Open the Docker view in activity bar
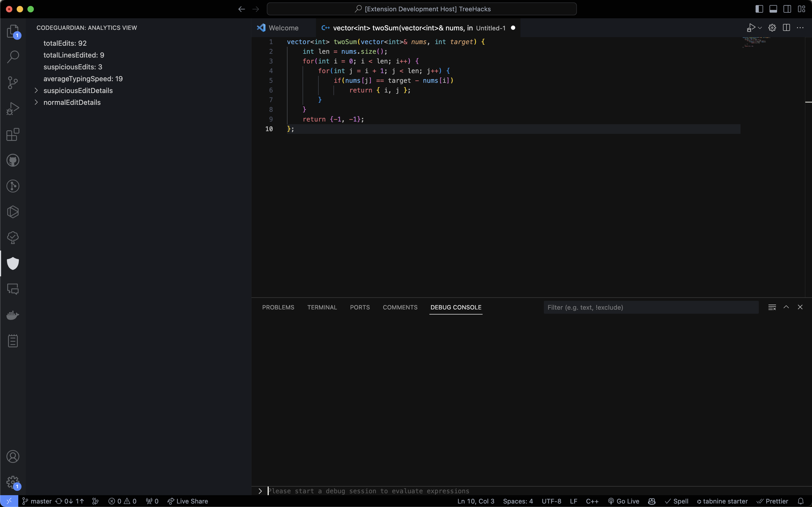 coord(13,315)
